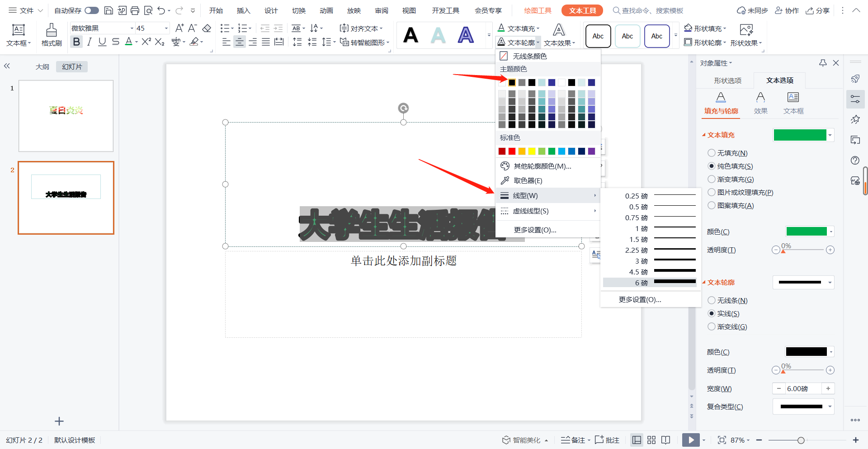Increase font size icon
Image resolution: width=868 pixels, height=449 pixels.
[179, 28]
